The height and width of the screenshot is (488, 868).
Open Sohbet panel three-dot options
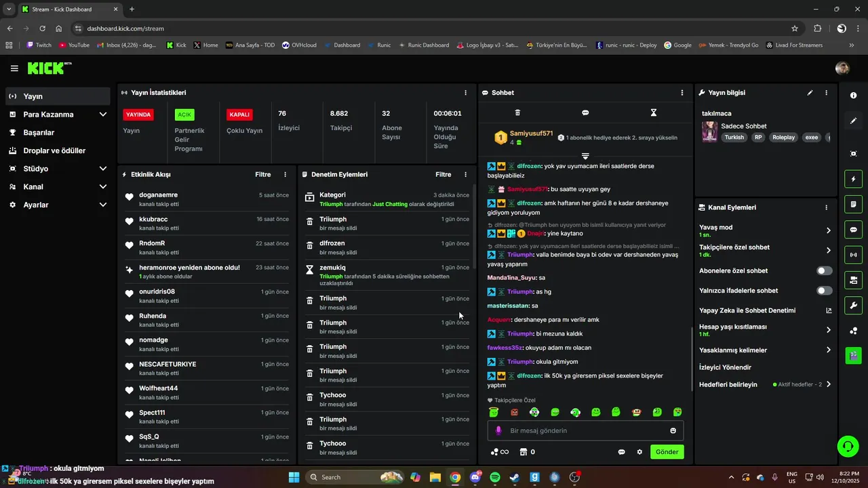coord(682,93)
